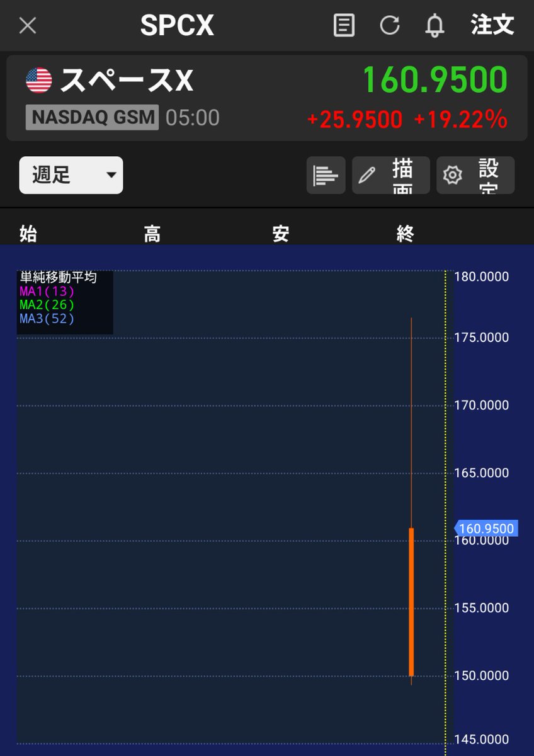Tap the 165.0000 axis label
Screen dimensions: 534x756
point(482,472)
